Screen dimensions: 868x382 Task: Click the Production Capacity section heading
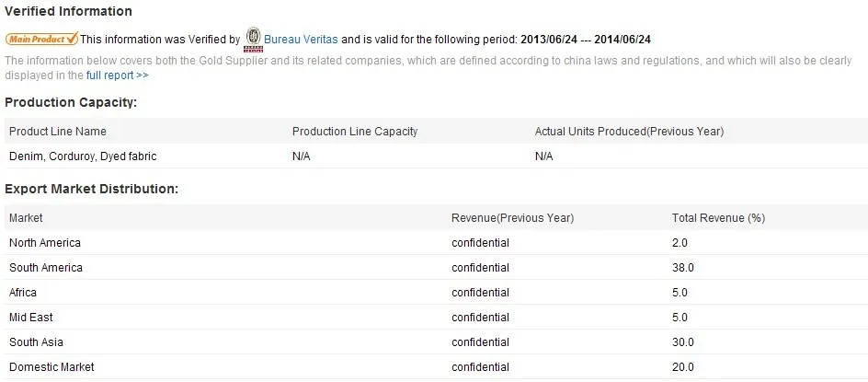(71, 103)
